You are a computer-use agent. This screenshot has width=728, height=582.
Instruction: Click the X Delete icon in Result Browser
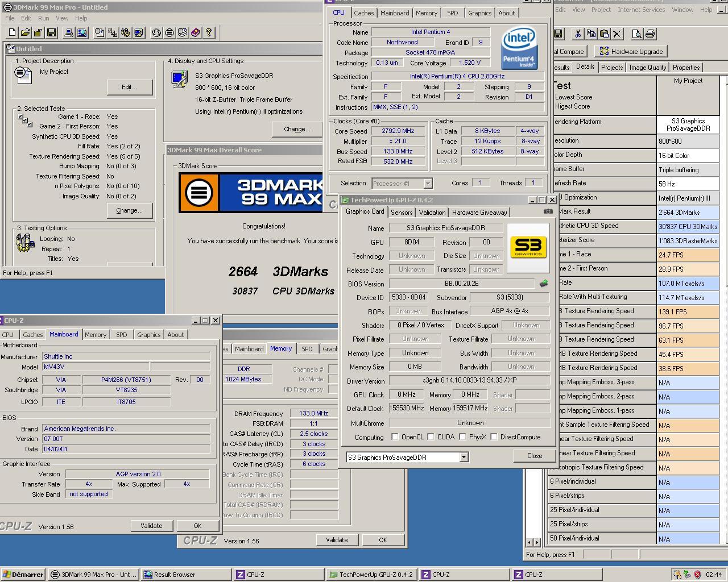(617, 34)
